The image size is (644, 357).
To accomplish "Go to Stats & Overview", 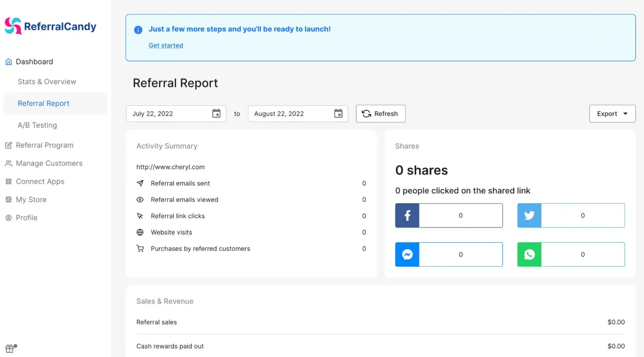I will [x=47, y=82].
